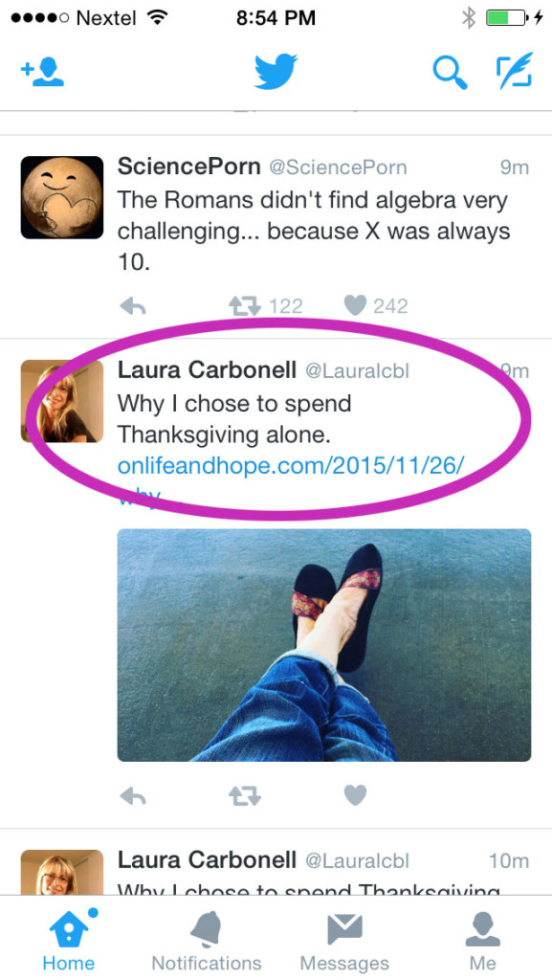Tap the add contact icon

[42, 72]
